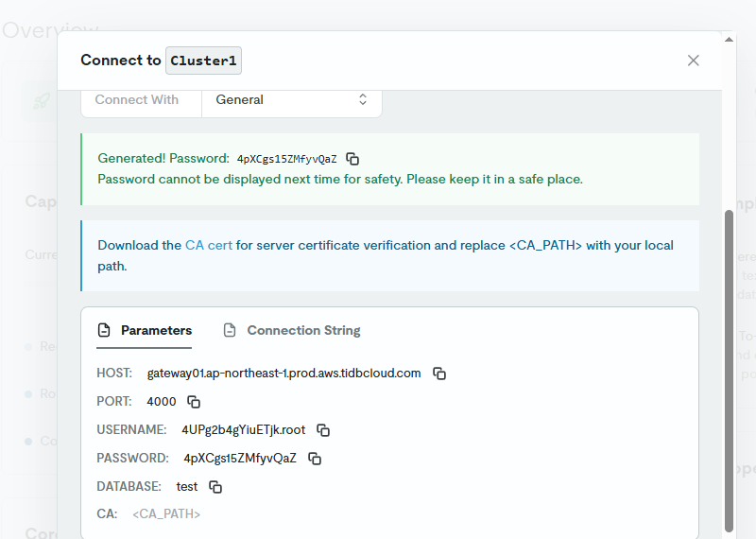Image resolution: width=756 pixels, height=539 pixels.
Task: Click the scroll-up arrow at scrollbar top
Action: (729, 40)
